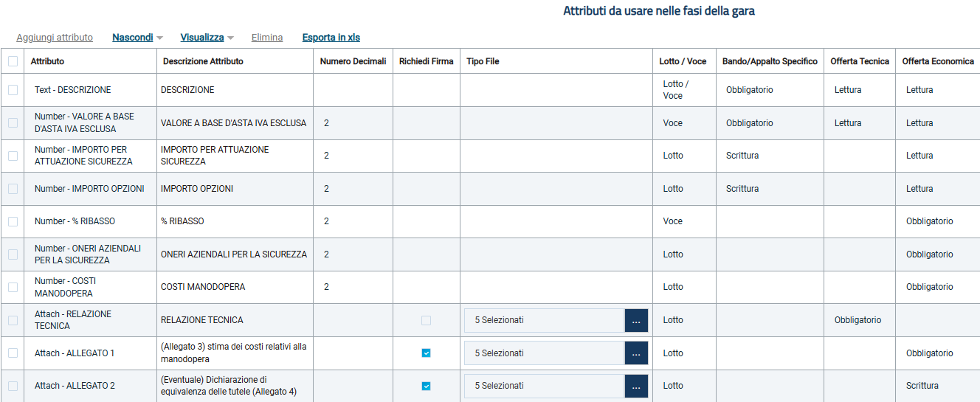
Task: Uncheck Richiedi Firma for ALLEGATO 2
Action: tap(426, 386)
